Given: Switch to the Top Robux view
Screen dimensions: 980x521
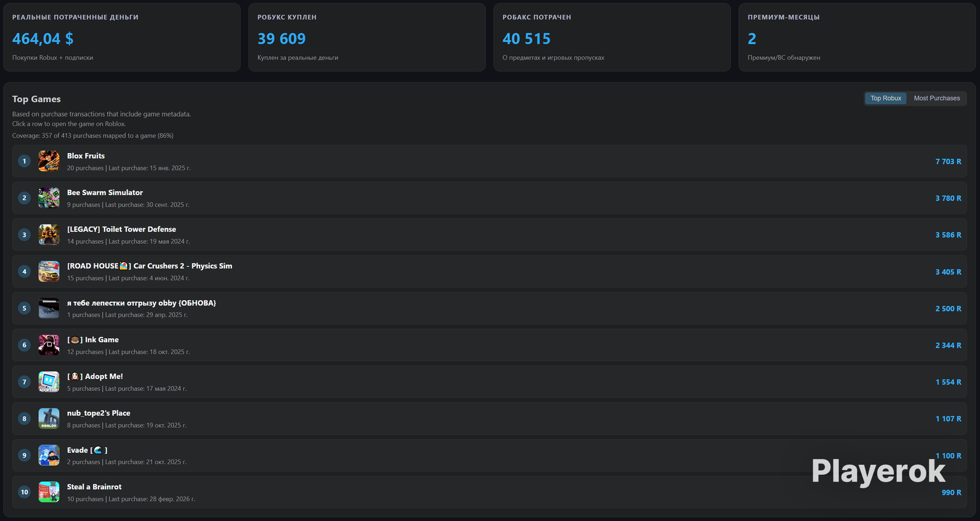Looking at the screenshot, I should click(886, 98).
